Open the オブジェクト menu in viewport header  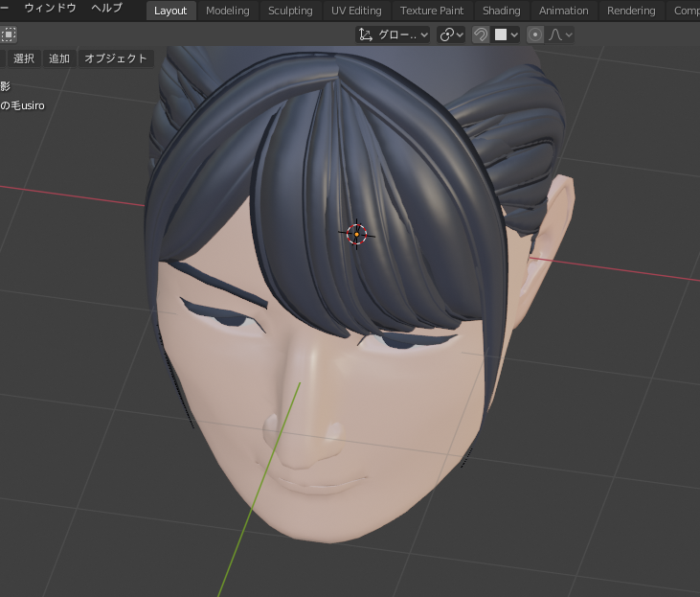click(116, 58)
